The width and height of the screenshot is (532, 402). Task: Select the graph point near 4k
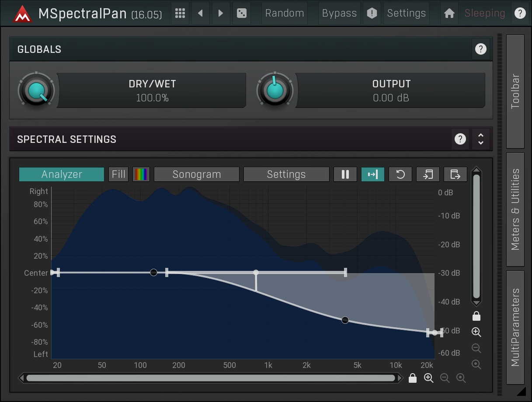click(x=345, y=320)
